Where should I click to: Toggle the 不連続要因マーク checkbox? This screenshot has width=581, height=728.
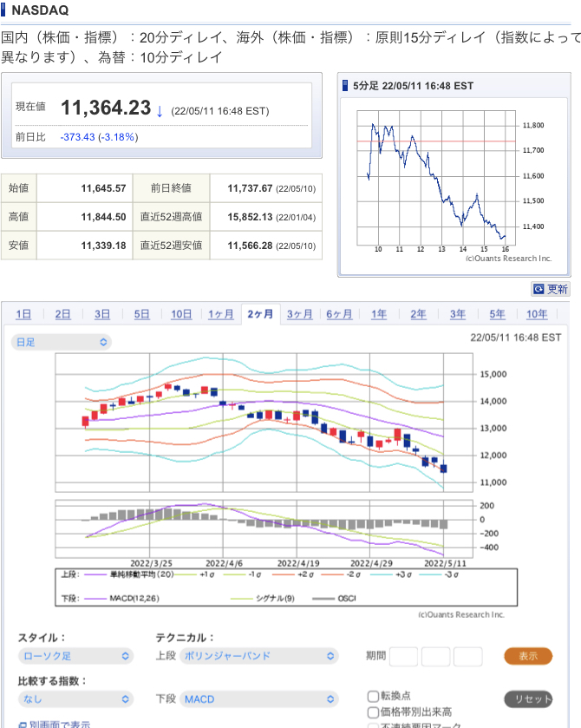[x=373, y=725]
